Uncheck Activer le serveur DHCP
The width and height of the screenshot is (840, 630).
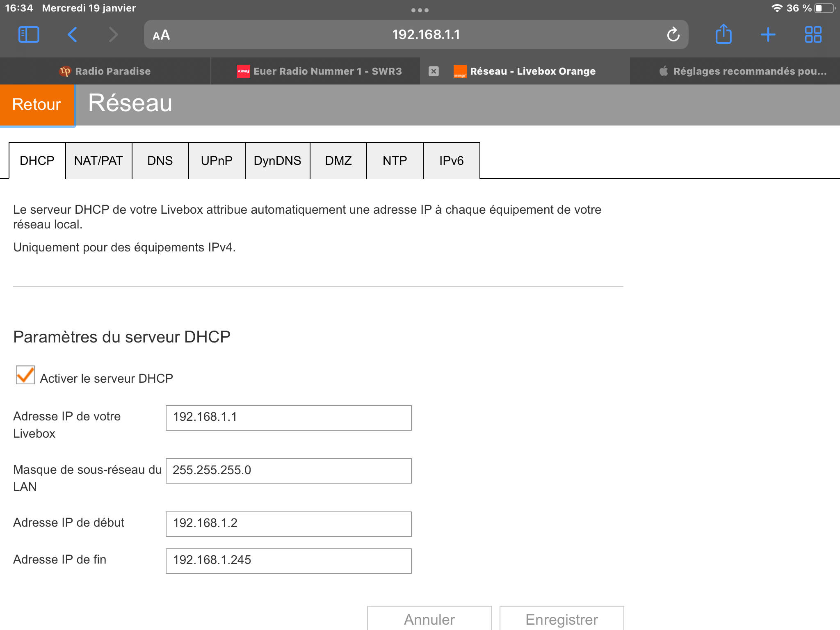click(25, 375)
